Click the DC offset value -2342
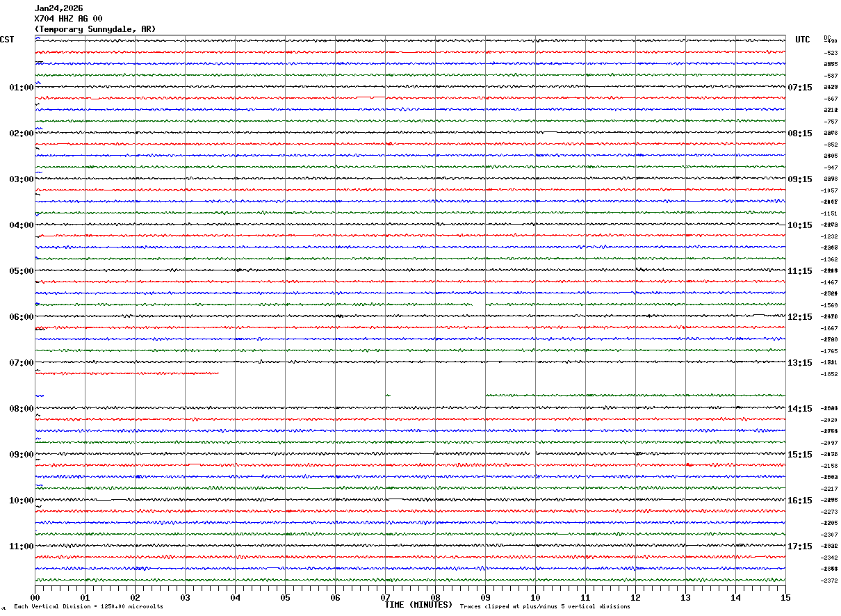 pos(830,558)
